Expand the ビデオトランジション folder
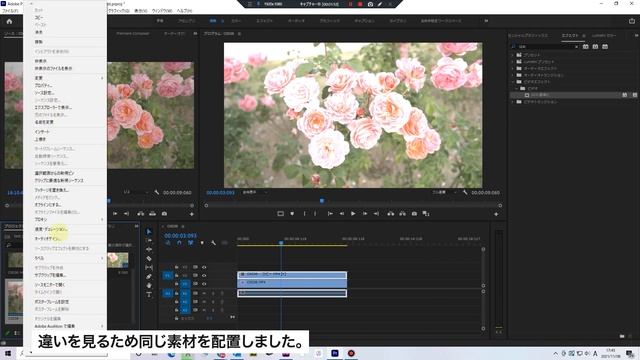The image size is (640, 360). click(513, 102)
